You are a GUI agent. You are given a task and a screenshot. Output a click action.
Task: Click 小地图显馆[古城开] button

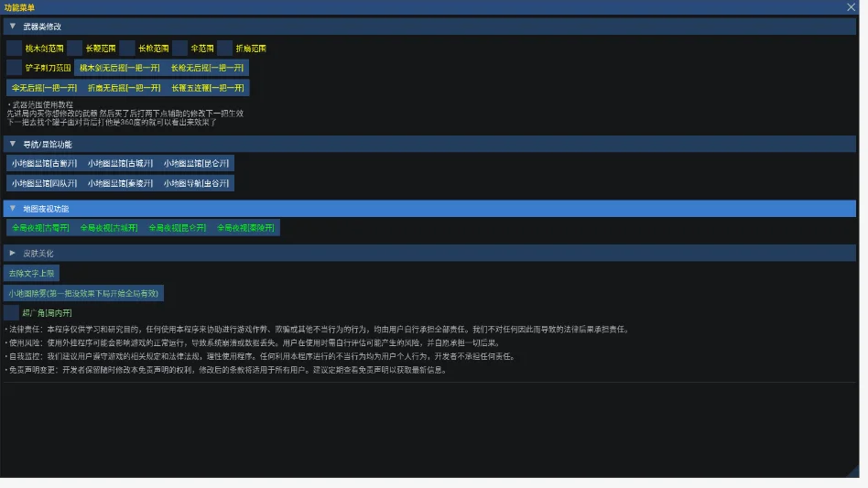pos(120,163)
